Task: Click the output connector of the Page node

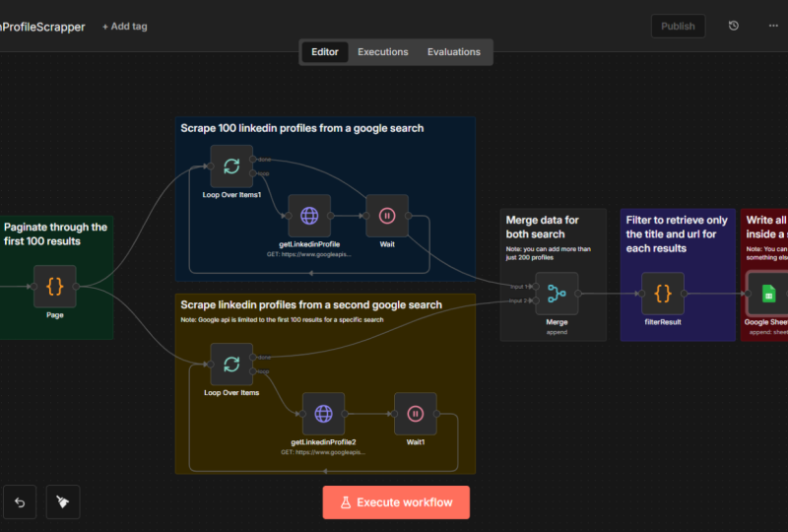Action: point(76,286)
